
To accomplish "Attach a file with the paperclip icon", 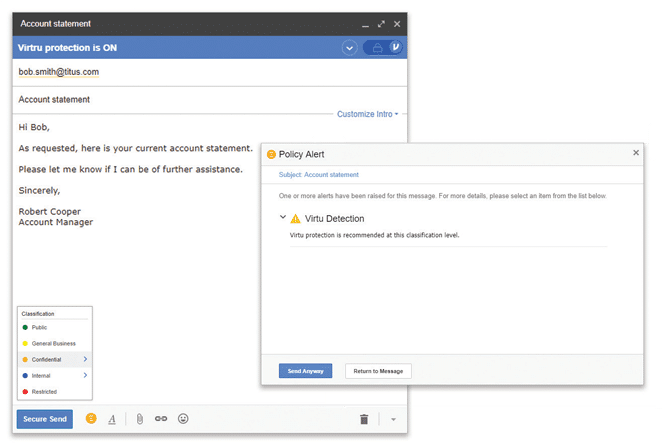I will tap(140, 419).
